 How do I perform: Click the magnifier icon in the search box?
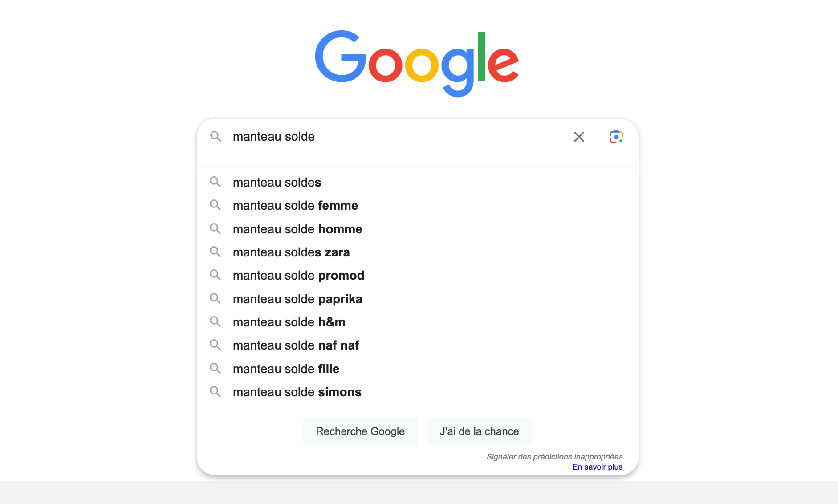click(216, 137)
